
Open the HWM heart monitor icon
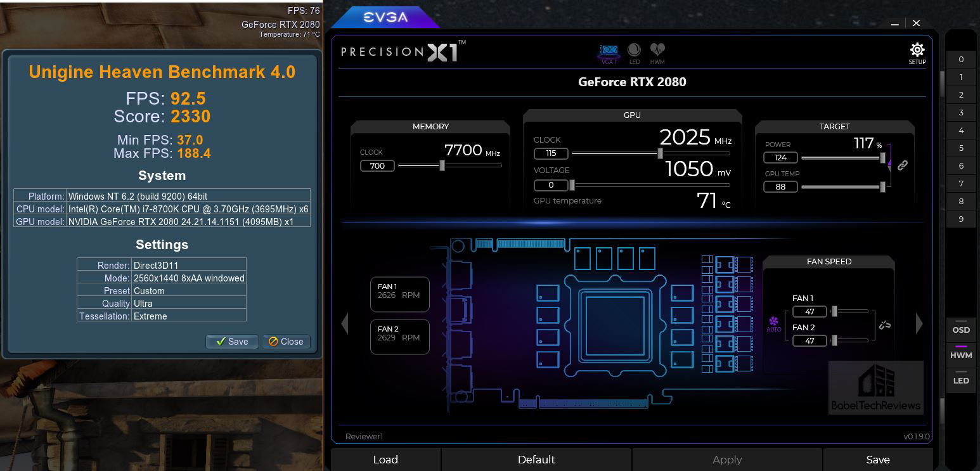tap(657, 53)
